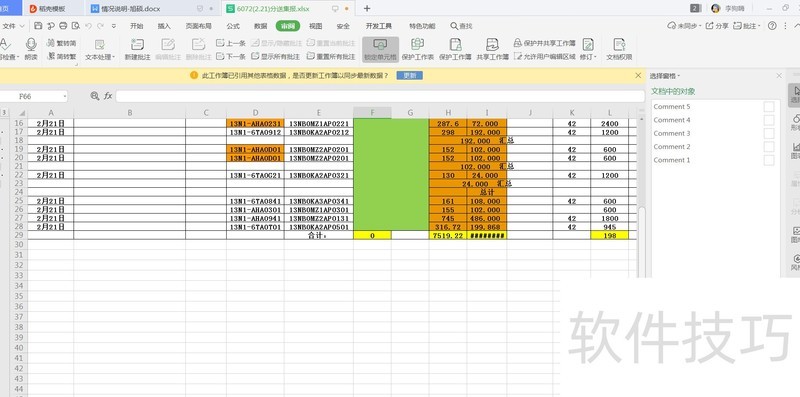Click the zoom magnifier beside the fx button
Screen dimensions: 800x397
tap(94, 95)
